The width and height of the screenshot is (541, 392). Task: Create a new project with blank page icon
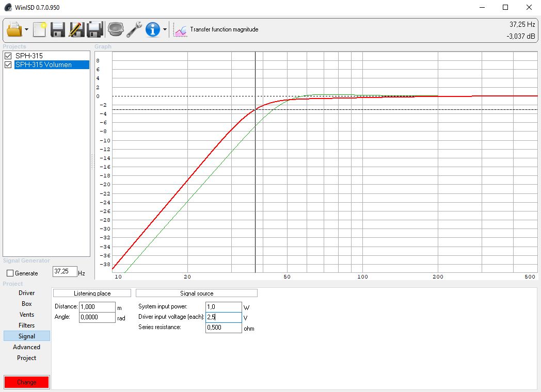click(40, 29)
